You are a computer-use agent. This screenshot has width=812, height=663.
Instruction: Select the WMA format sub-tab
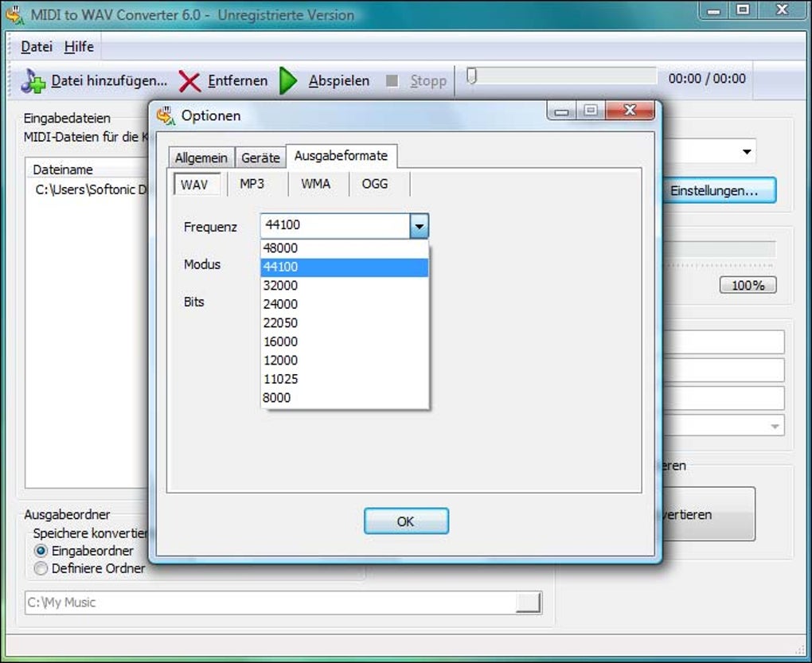(x=316, y=184)
